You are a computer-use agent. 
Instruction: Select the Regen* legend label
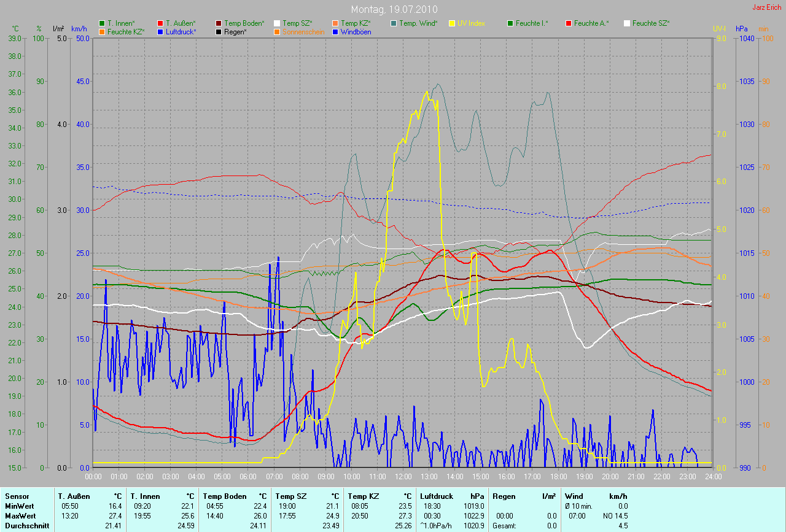pos(236,31)
